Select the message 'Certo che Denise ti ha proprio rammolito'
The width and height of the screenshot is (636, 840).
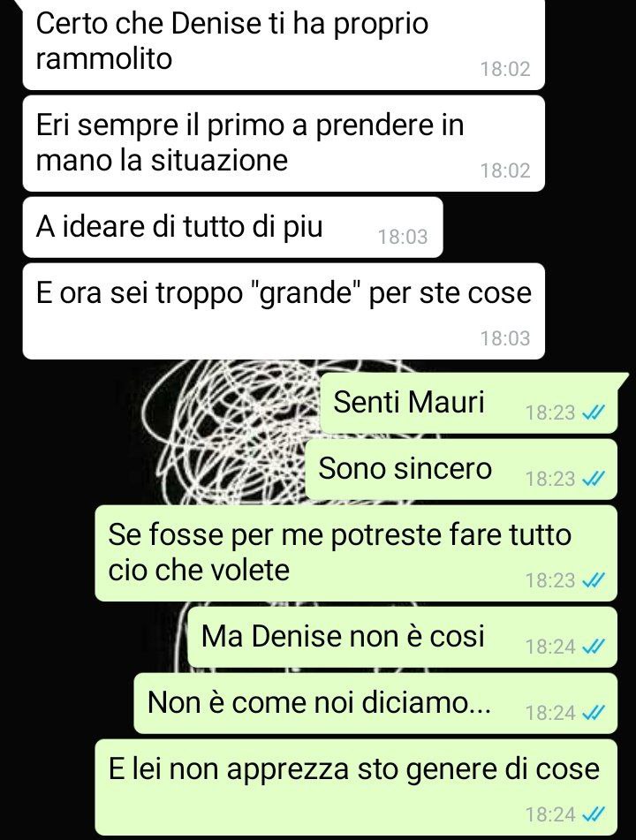tap(284, 45)
